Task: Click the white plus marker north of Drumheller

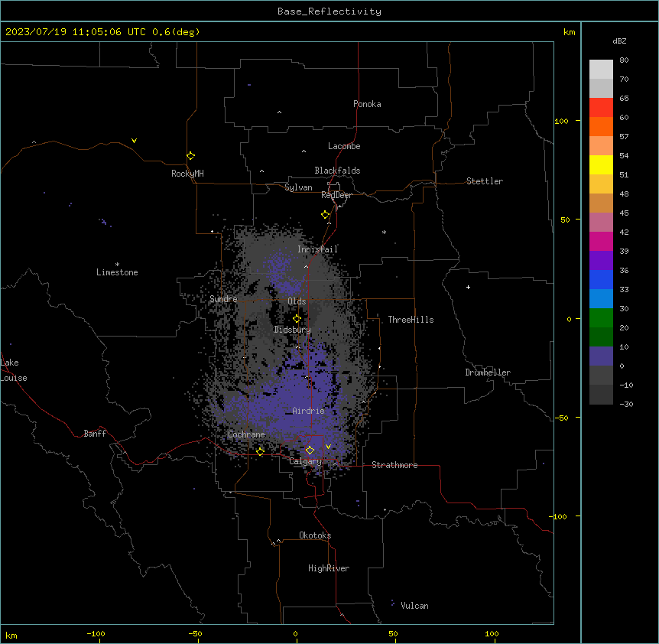Action: 468,287
